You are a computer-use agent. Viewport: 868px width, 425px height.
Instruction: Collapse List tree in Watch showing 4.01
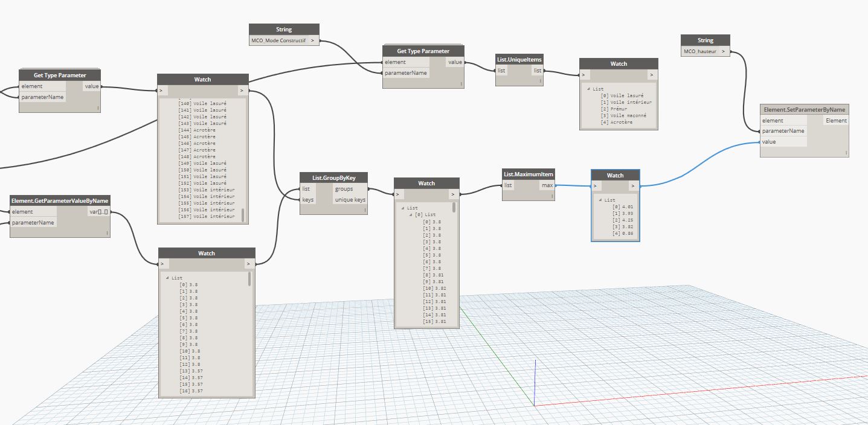pos(600,200)
